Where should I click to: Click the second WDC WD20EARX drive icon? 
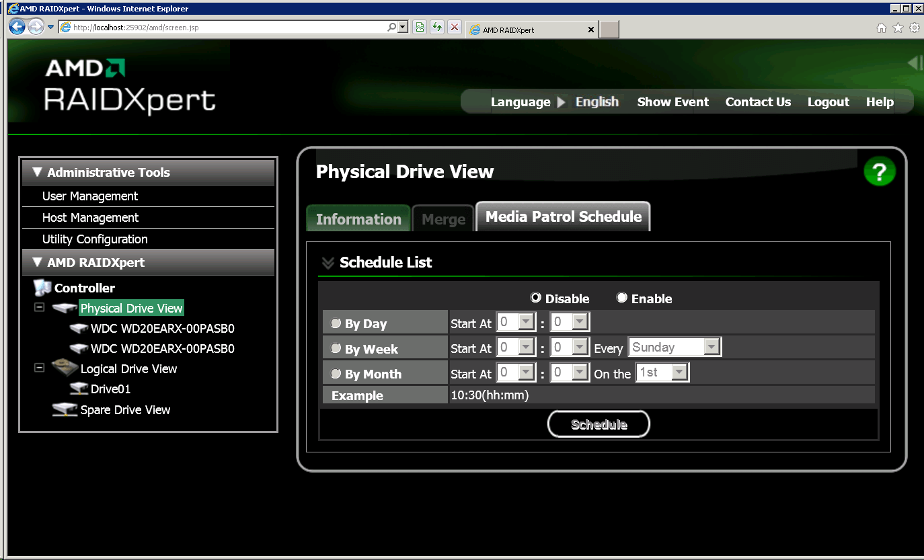(x=79, y=349)
